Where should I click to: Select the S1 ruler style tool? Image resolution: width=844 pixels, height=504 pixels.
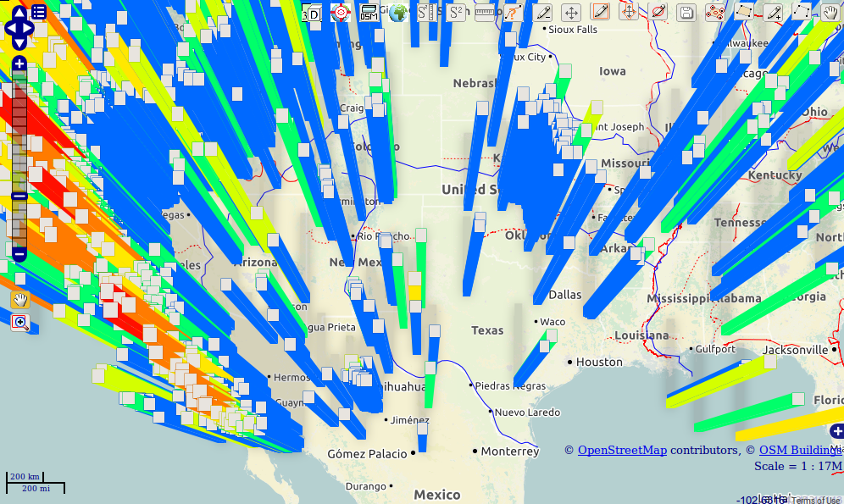(427, 13)
